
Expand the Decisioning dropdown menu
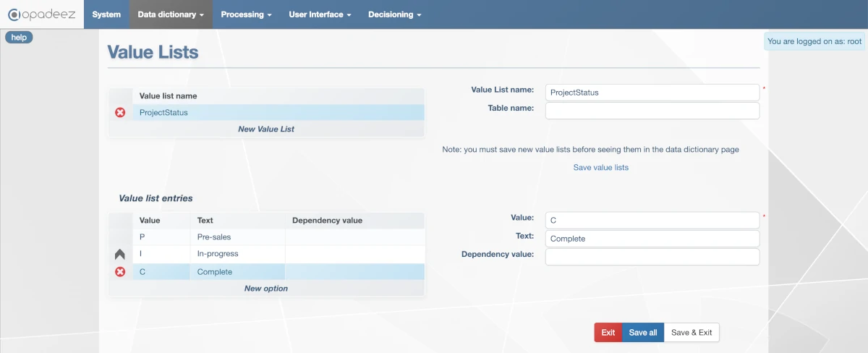click(x=394, y=14)
